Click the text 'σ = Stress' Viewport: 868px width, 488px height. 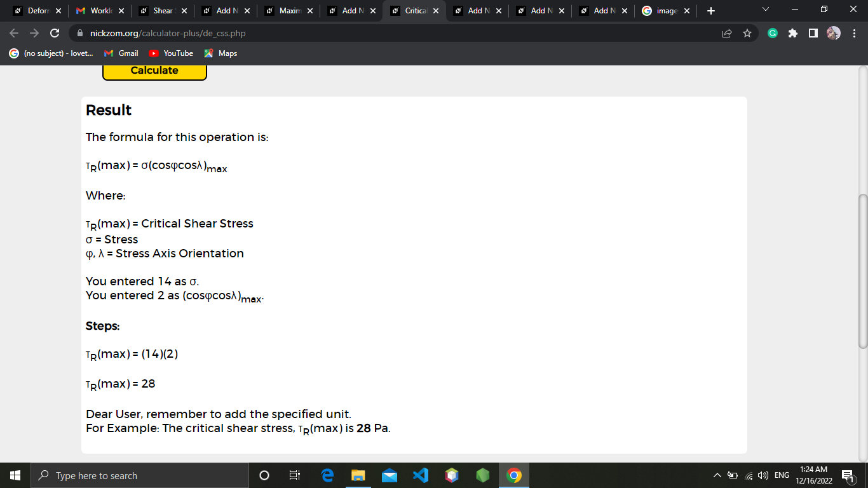(112, 240)
